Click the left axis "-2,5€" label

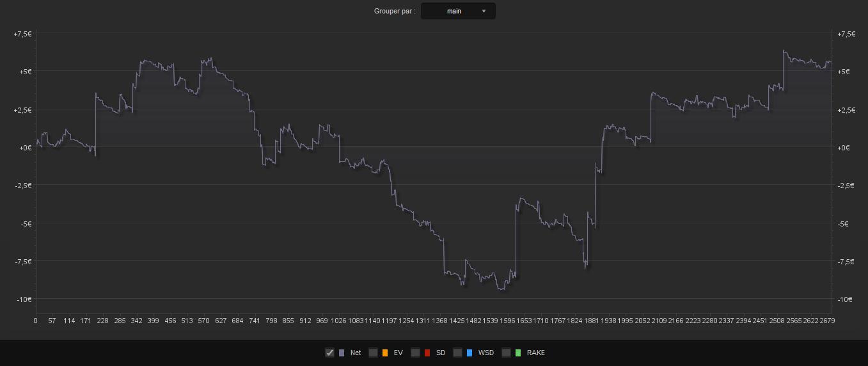click(23, 186)
